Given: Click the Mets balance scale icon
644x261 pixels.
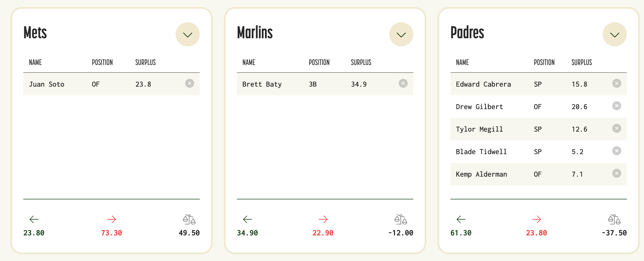Looking at the screenshot, I should (x=189, y=219).
